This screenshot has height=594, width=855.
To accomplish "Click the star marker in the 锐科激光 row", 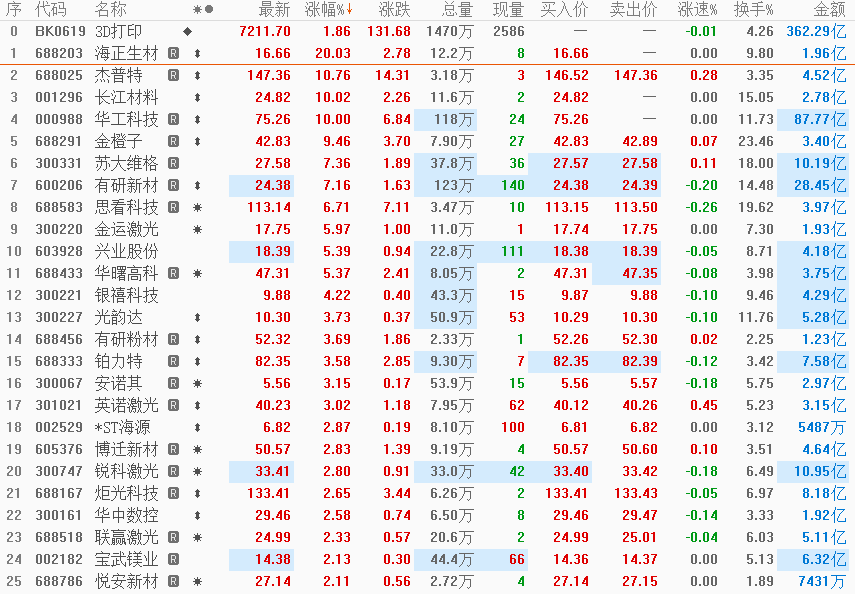I will 197,471.
